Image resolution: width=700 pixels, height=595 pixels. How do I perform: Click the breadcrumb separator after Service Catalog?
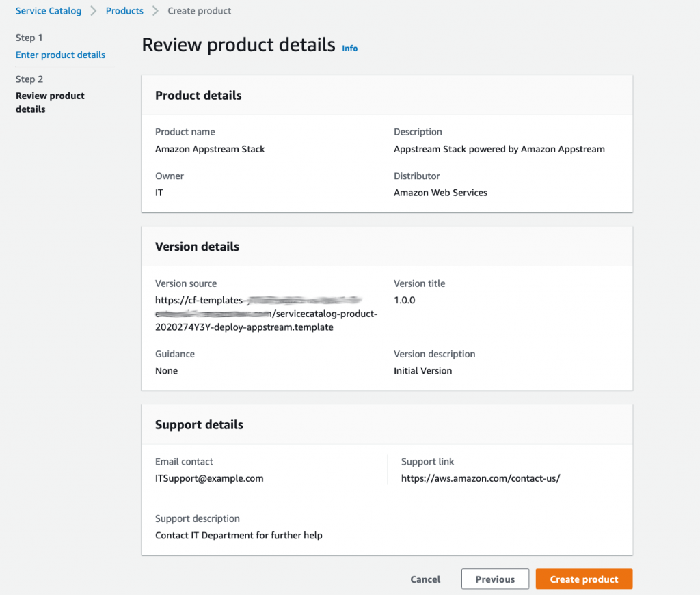point(94,11)
